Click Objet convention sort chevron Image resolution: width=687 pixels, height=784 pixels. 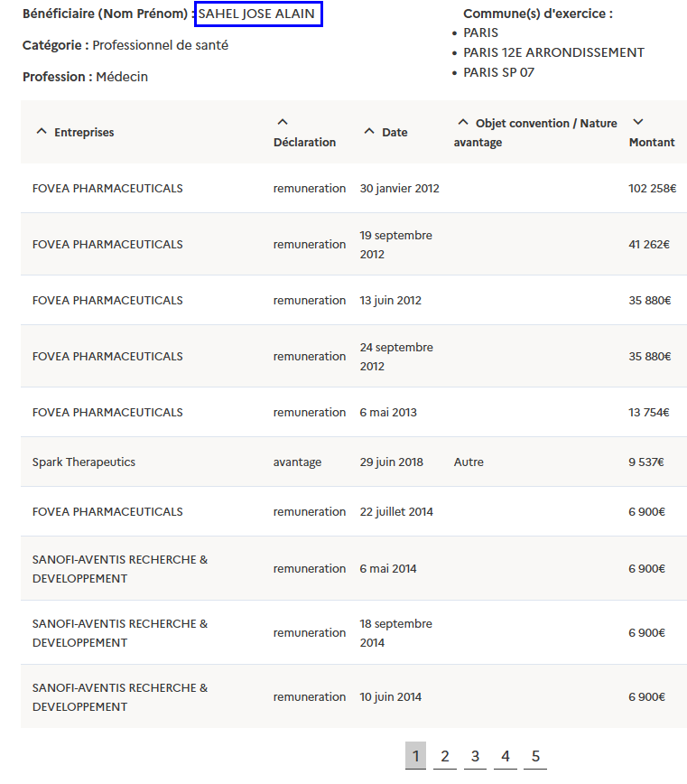463,123
